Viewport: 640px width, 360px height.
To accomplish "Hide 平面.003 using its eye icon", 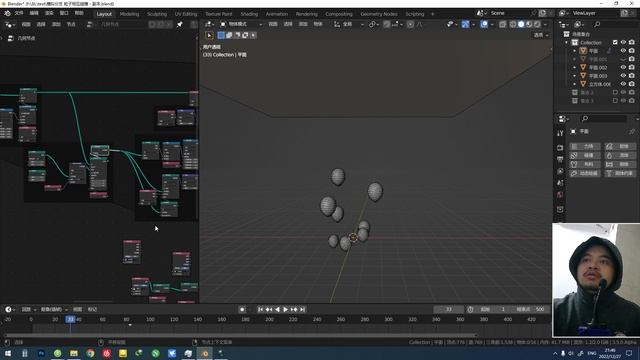I will (623, 76).
